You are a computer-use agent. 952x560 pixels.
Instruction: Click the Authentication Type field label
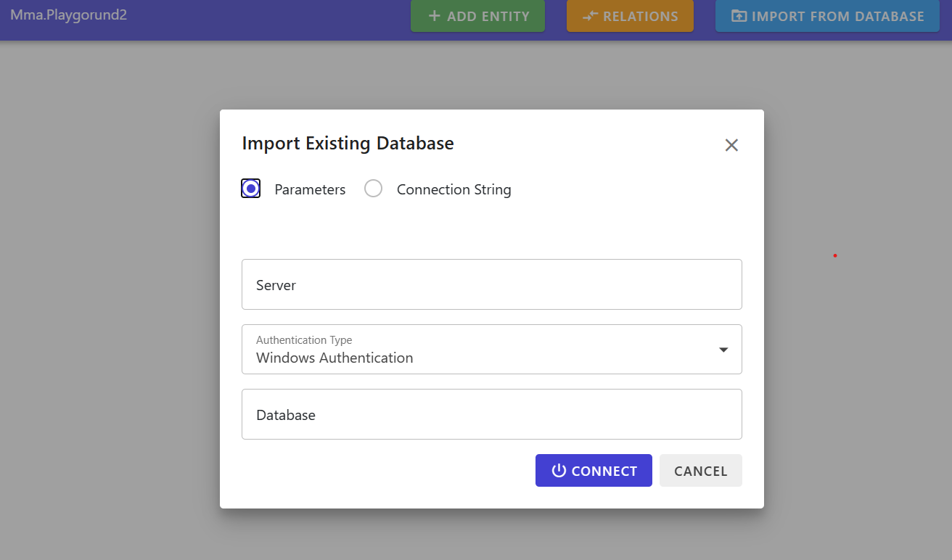click(x=304, y=339)
